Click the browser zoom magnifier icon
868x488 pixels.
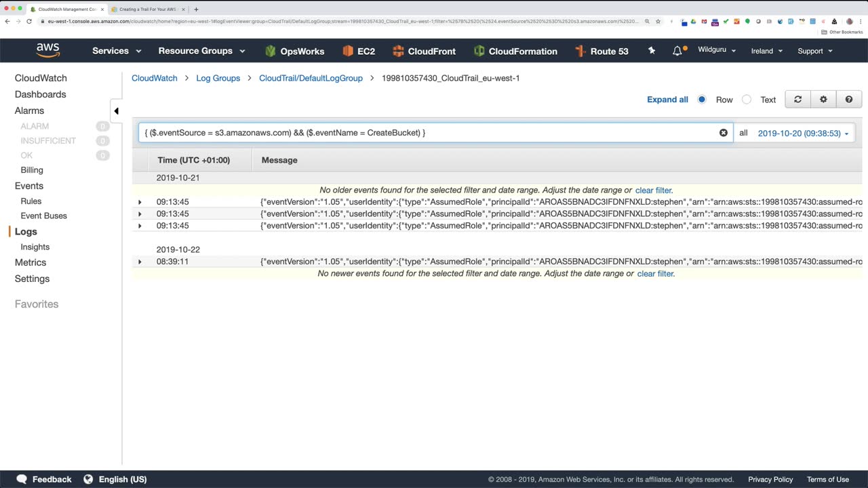[x=648, y=21]
